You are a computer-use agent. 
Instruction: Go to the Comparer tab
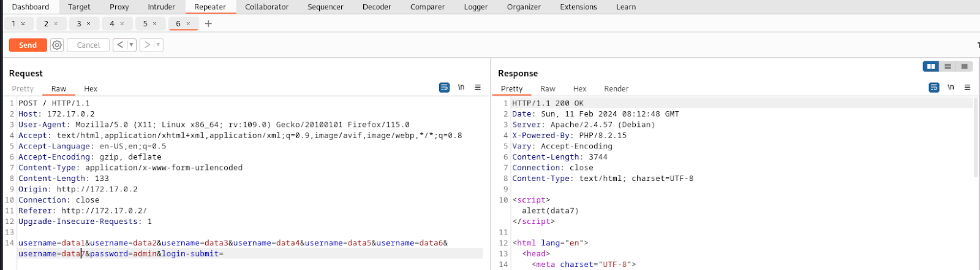pyautogui.click(x=428, y=7)
